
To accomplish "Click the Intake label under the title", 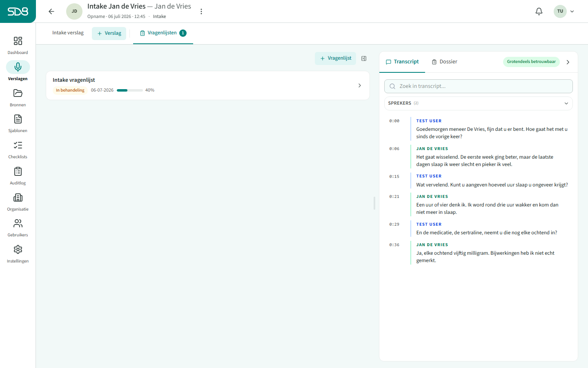I will (159, 17).
